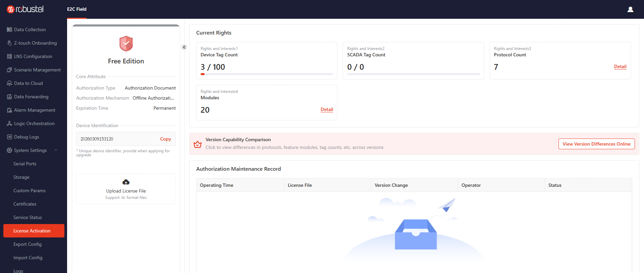Click the Data Collection sidebar icon
Viewport: 644px width, 273px height.
pos(9,30)
